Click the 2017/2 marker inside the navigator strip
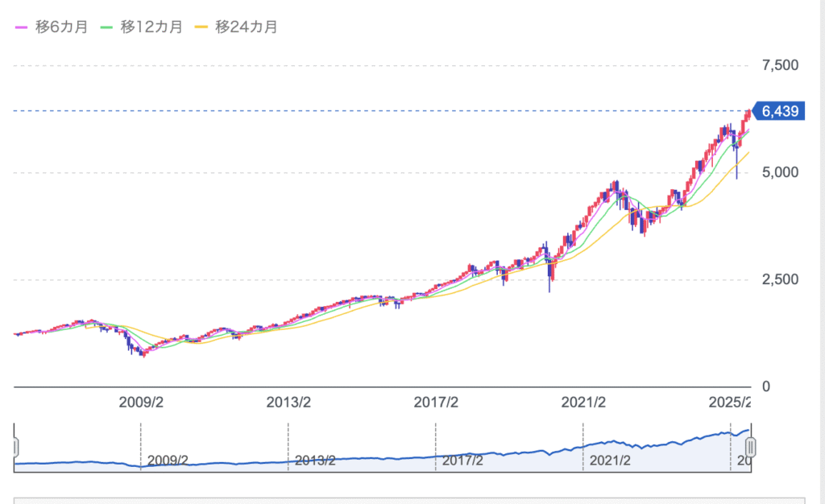The width and height of the screenshot is (825, 504). tap(462, 461)
